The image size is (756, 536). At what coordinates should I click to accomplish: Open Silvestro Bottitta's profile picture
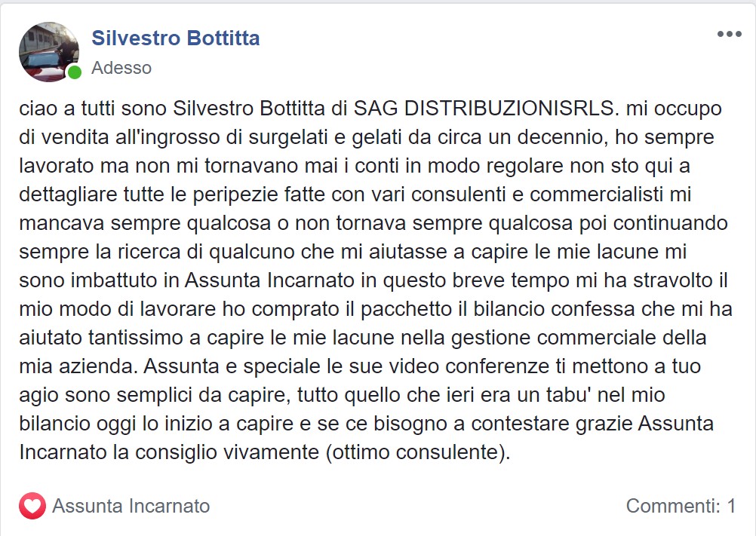point(48,51)
